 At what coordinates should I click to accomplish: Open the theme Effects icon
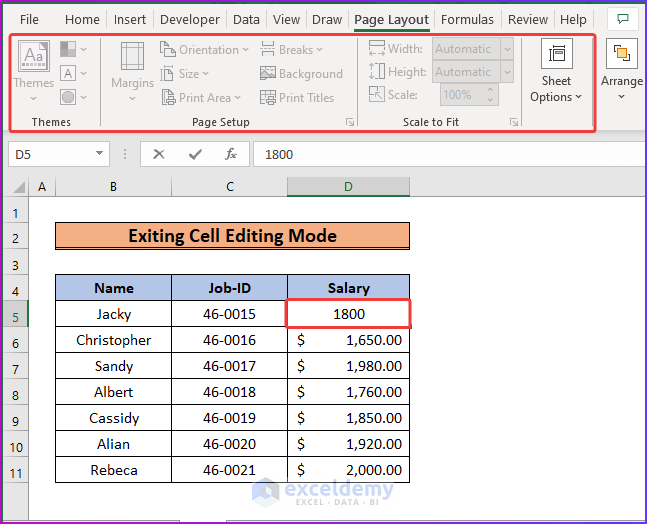pos(68,97)
